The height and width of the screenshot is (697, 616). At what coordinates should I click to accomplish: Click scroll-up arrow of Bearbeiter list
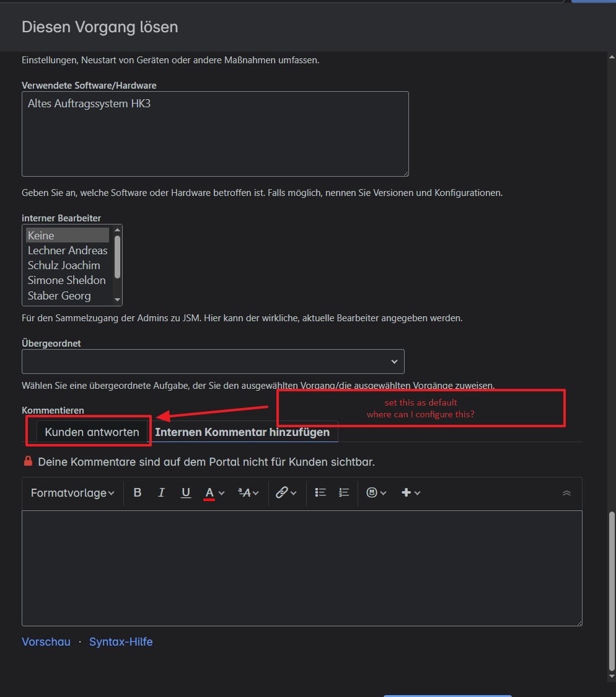click(x=117, y=230)
